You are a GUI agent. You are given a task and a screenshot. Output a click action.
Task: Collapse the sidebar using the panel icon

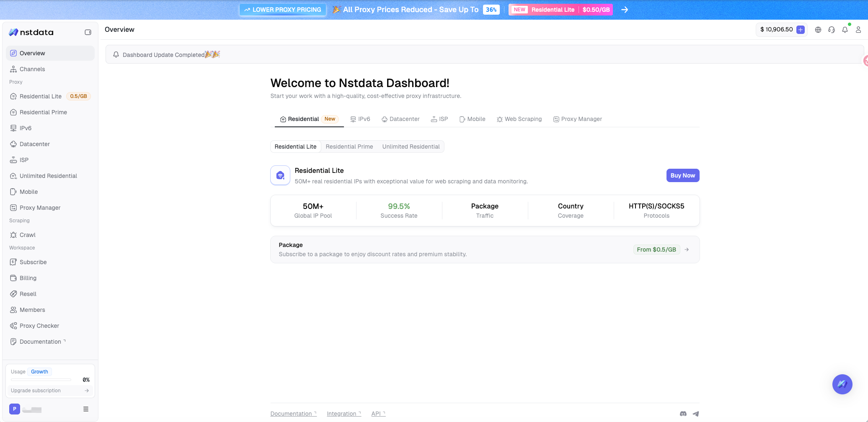88,32
